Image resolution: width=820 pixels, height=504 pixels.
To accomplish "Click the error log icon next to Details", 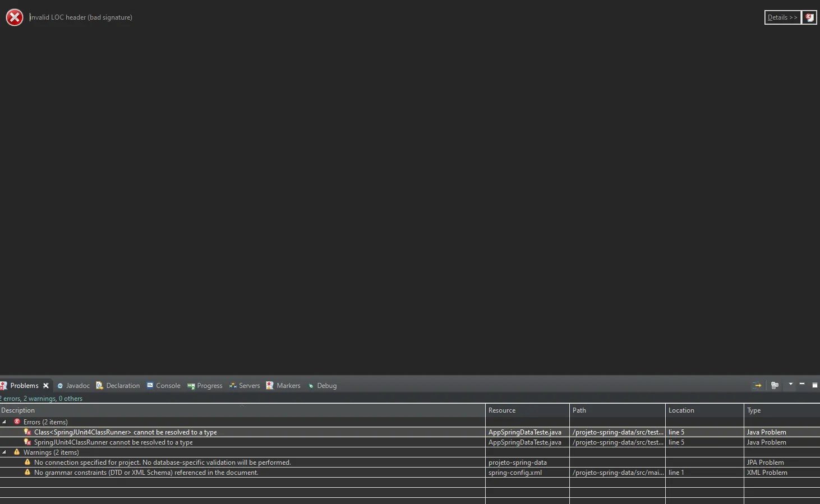I will click(x=809, y=17).
